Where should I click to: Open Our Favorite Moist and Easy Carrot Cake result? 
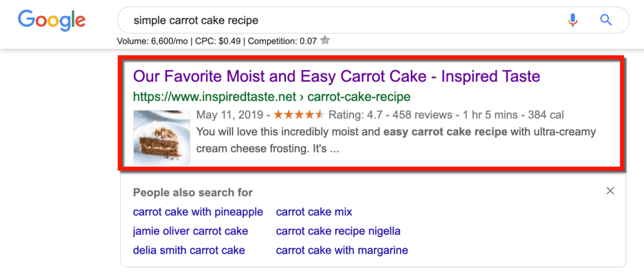click(336, 77)
